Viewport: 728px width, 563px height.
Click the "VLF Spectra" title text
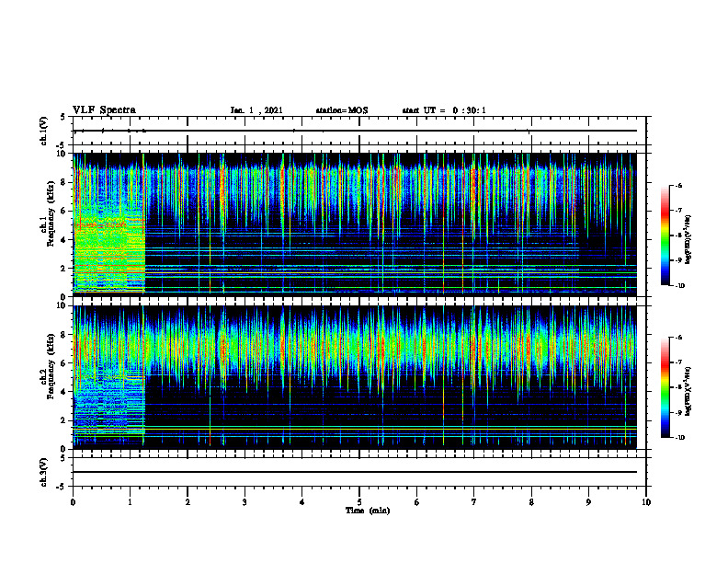104,110
